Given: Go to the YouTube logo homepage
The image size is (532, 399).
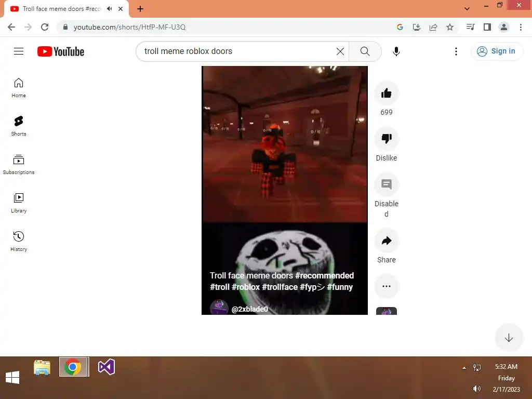Looking at the screenshot, I should (61, 51).
